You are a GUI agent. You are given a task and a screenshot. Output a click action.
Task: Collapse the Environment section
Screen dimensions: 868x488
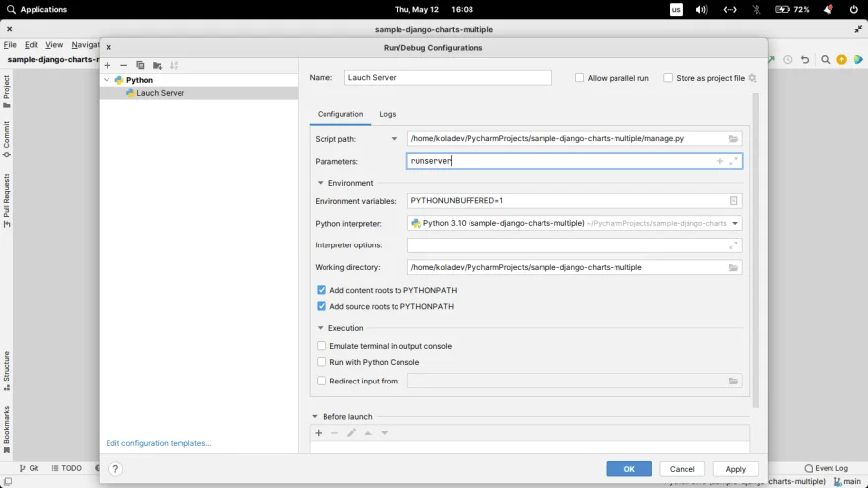click(x=320, y=183)
